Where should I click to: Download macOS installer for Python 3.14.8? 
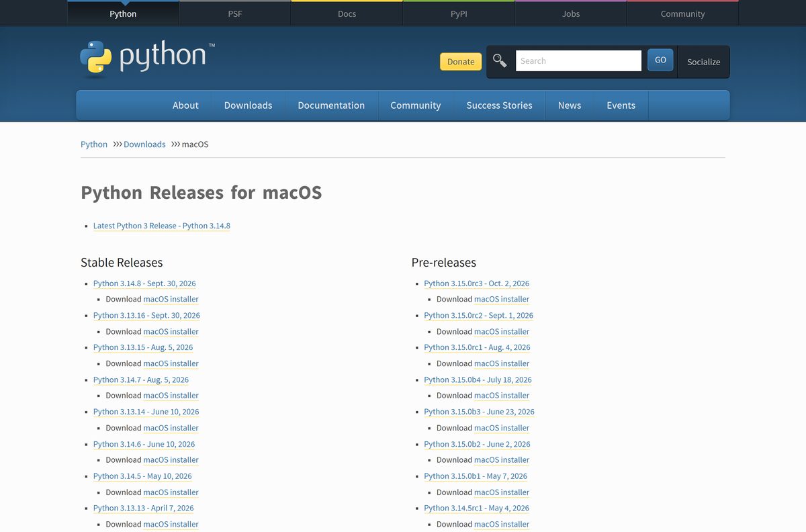tap(171, 300)
